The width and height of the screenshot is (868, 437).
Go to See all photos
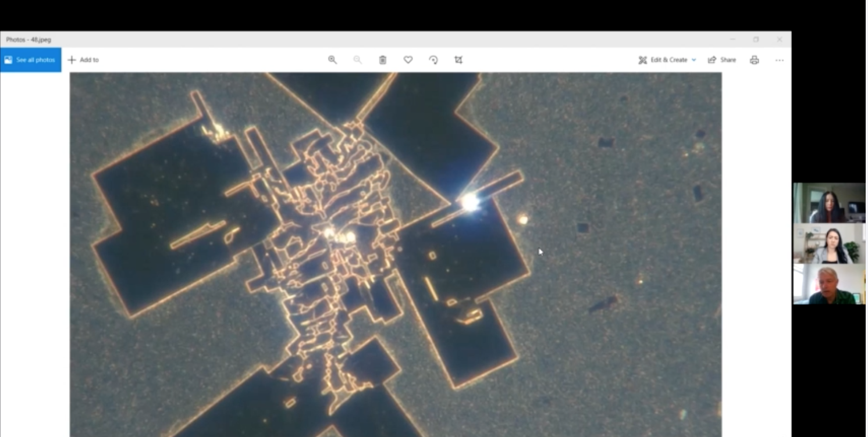[x=30, y=60]
